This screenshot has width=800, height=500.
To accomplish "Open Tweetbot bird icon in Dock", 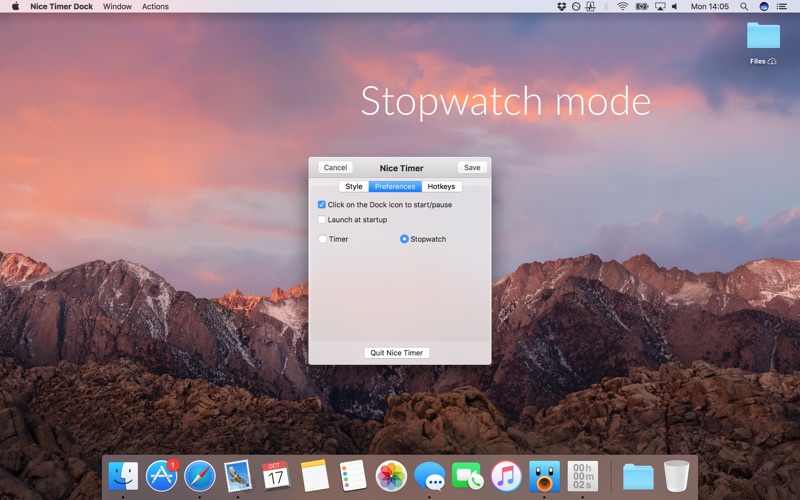I will pos(544,476).
